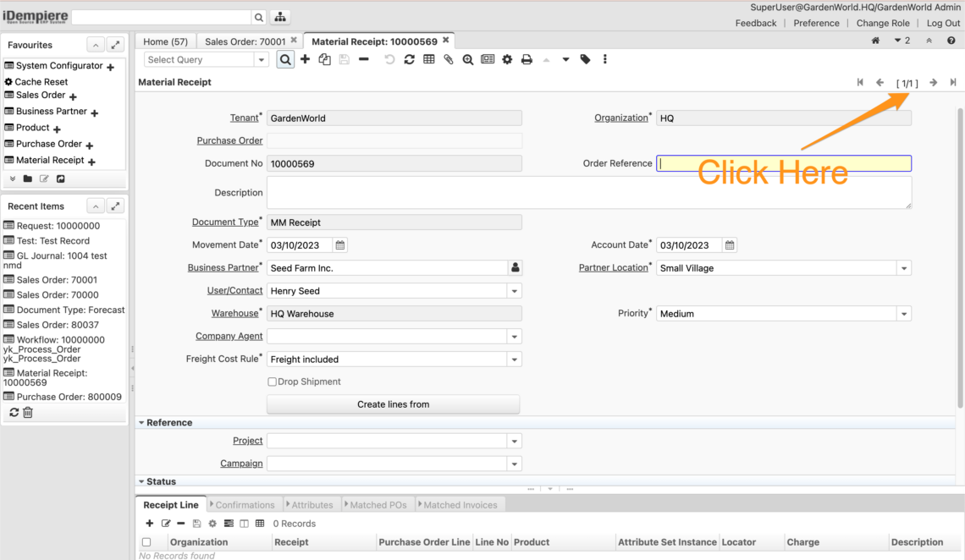Click the Create lines from button

[393, 404]
